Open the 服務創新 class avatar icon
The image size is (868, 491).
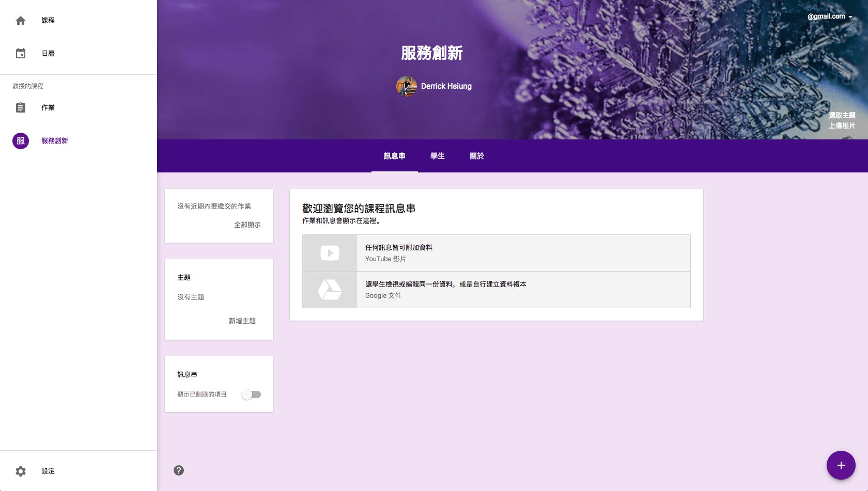click(20, 140)
